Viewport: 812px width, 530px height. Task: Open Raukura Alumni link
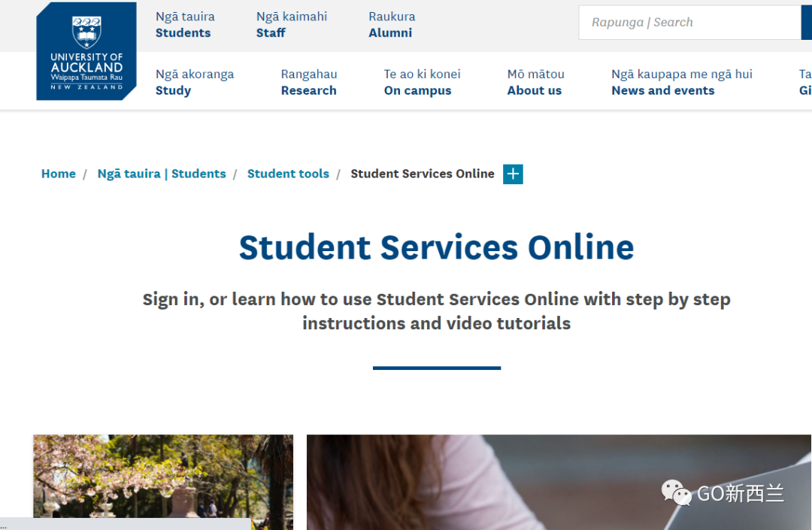[x=392, y=25]
